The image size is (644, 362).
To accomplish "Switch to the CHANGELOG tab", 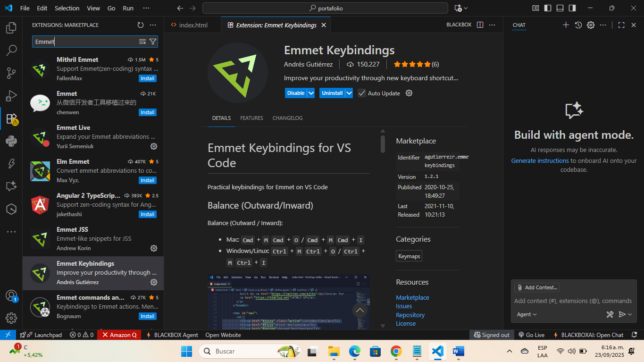I will pyautogui.click(x=287, y=118).
